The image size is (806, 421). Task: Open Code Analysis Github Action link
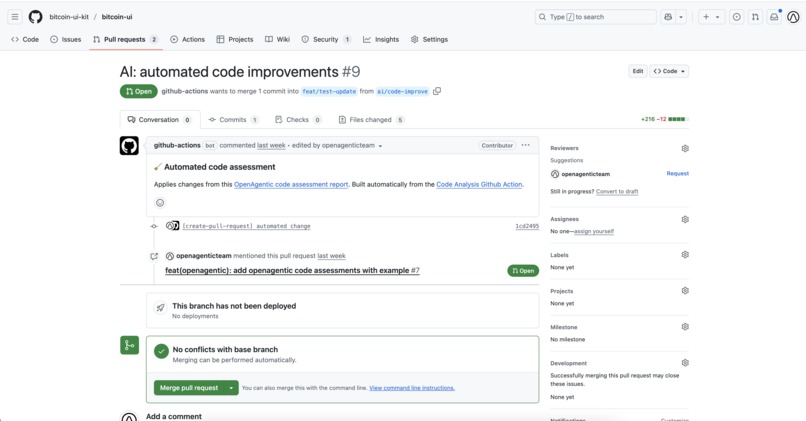pos(479,185)
